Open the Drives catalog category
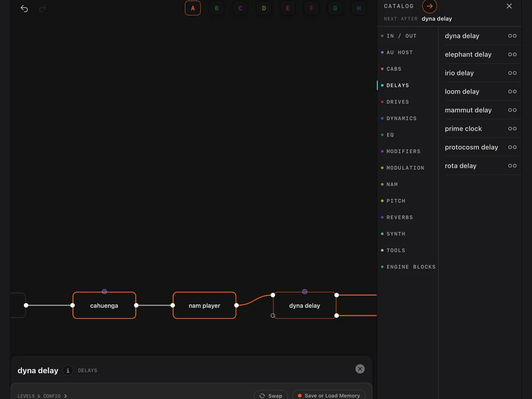This screenshot has height=399, width=532. coord(397,102)
